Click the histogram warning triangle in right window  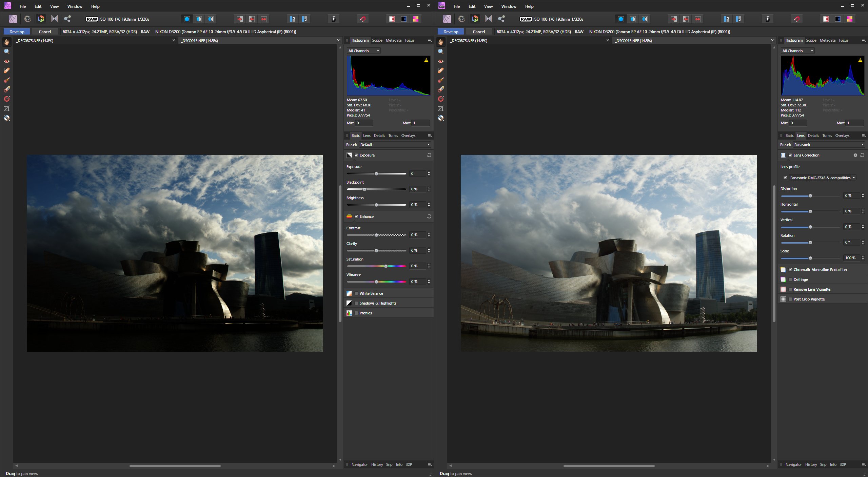[x=860, y=61]
